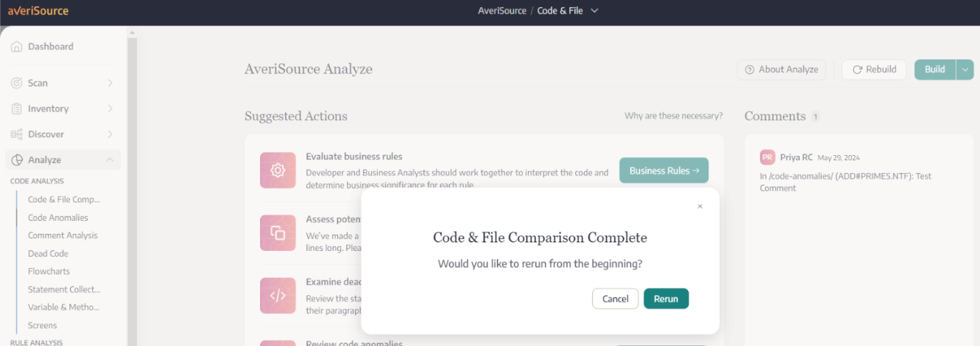Click the Assess potential copy icon

(278, 233)
